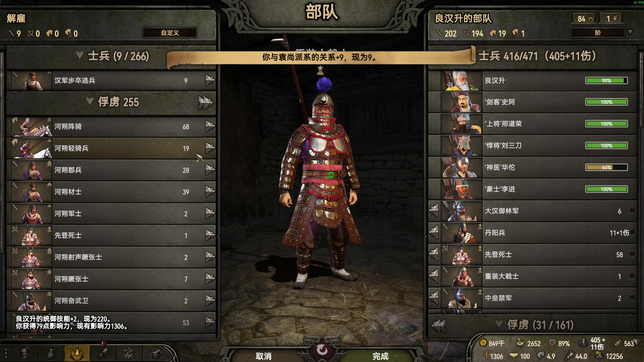The width and height of the screenshot is (644, 362).
Task: Click the 完成 button
Action: [x=380, y=356]
